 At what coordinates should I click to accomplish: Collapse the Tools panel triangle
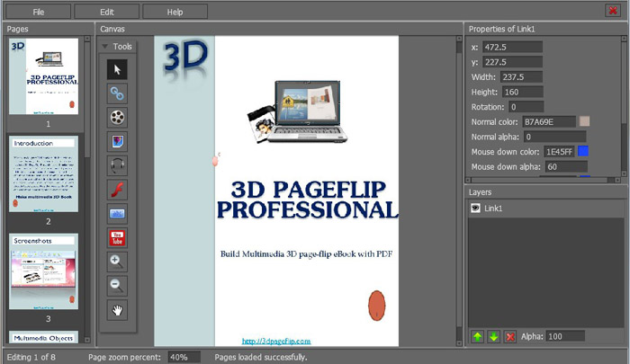tap(105, 47)
